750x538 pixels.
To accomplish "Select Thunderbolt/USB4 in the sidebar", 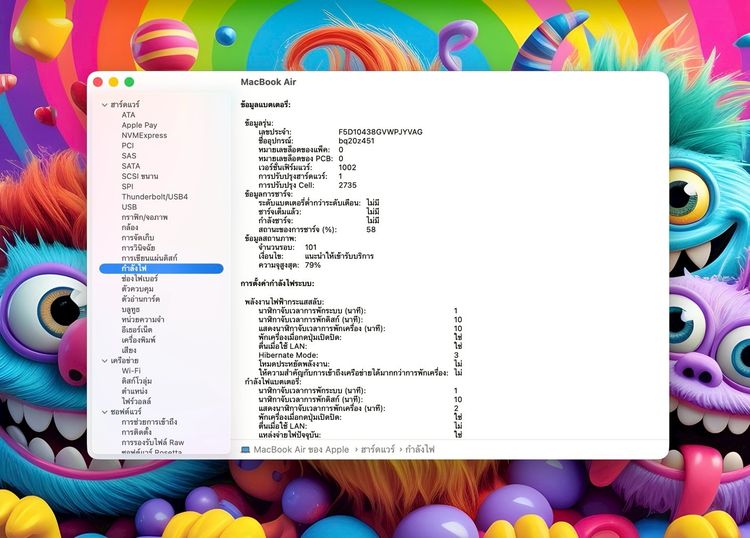I will point(154,196).
